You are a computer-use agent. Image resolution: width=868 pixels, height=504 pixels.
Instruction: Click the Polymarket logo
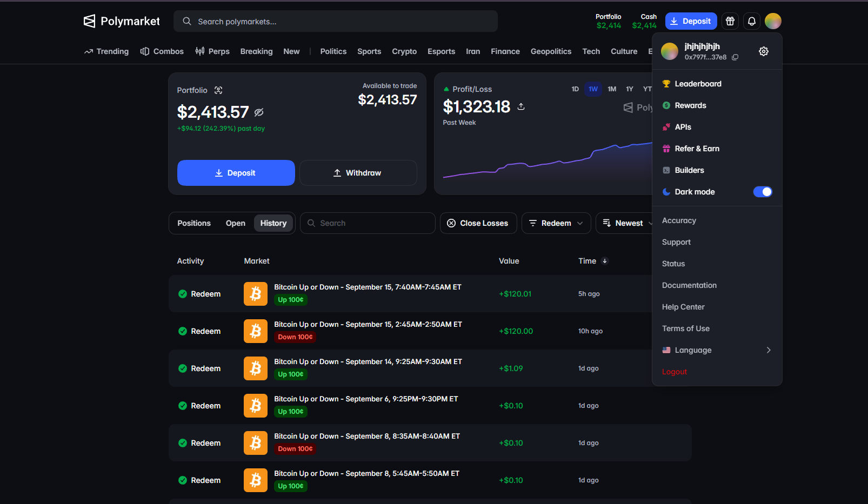[x=122, y=21]
